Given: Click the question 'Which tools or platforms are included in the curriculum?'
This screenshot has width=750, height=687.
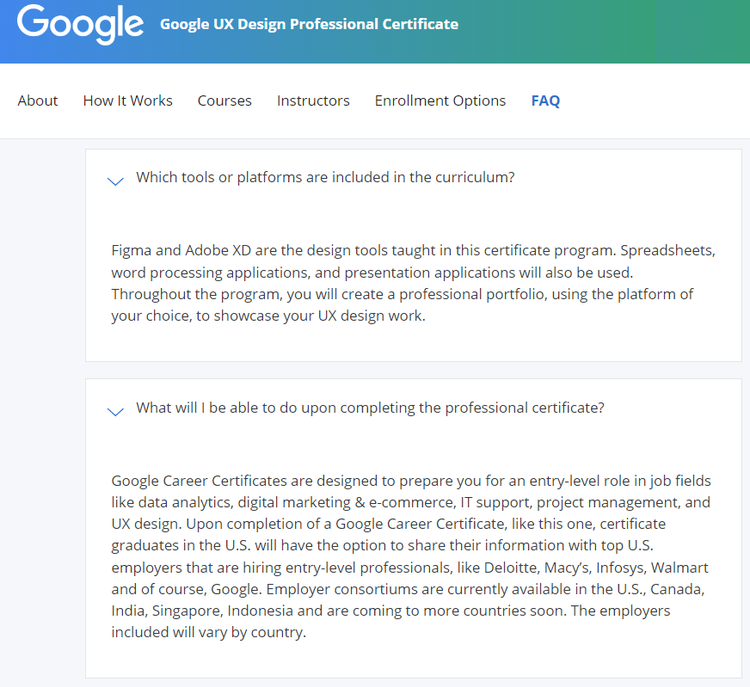Looking at the screenshot, I should coord(325,177).
